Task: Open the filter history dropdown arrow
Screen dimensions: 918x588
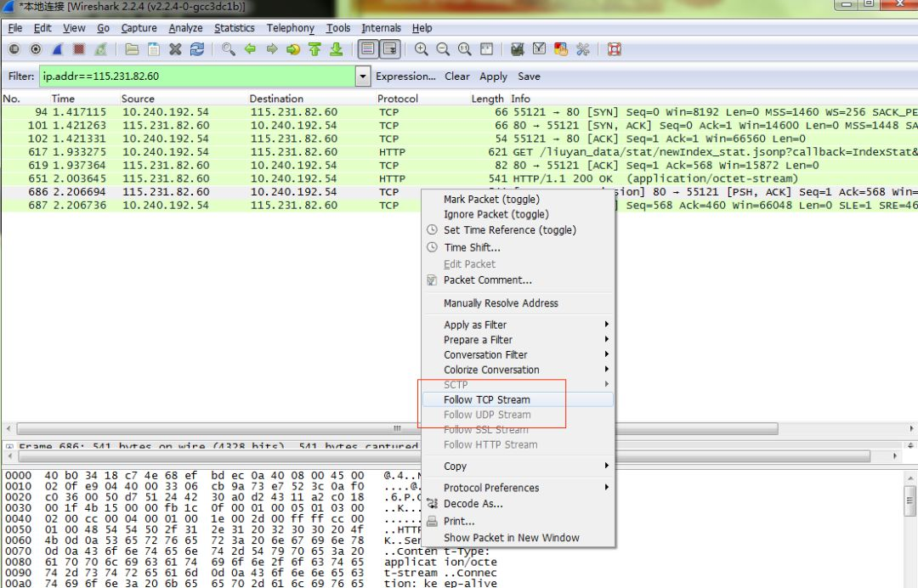Action: (364, 76)
